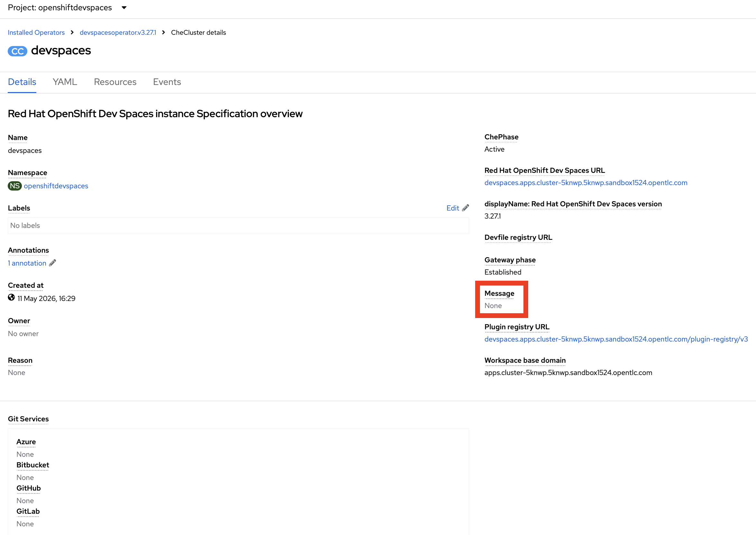Click the Azure label under Git Services
756x535 pixels.
tap(26, 442)
